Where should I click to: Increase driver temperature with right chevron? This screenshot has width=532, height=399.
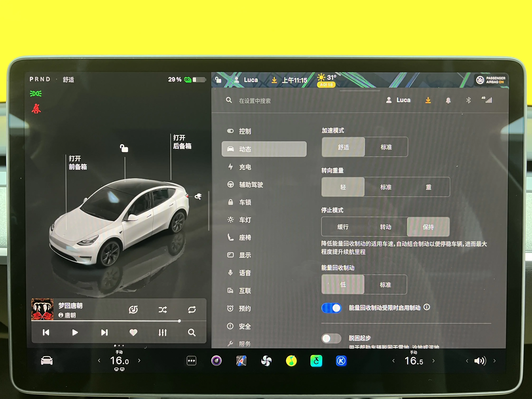pyautogui.click(x=139, y=360)
